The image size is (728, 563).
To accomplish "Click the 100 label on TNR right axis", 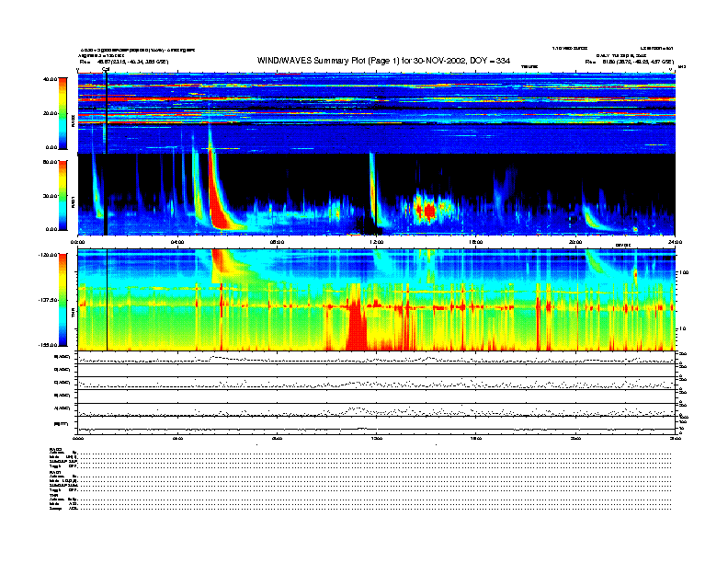I will click(x=684, y=272).
